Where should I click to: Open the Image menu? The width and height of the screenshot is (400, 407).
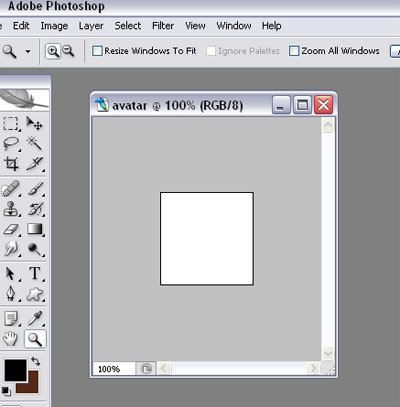coord(54,26)
